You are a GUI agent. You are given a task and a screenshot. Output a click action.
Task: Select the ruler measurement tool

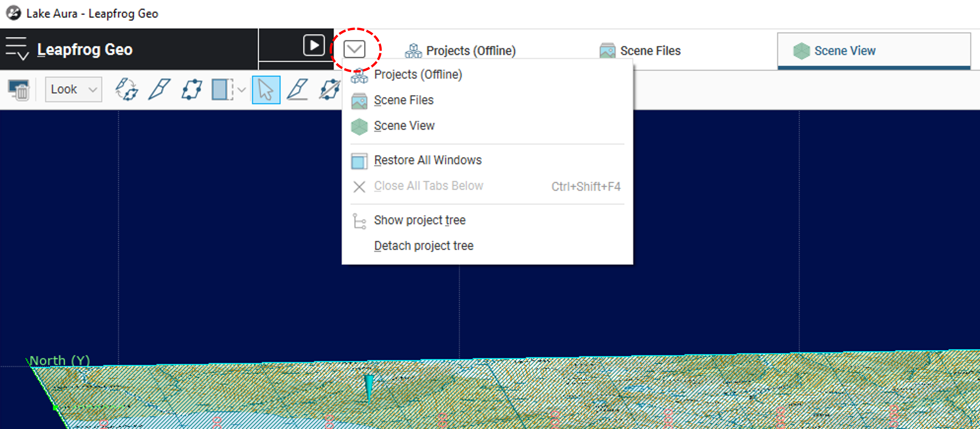pyautogui.click(x=298, y=90)
